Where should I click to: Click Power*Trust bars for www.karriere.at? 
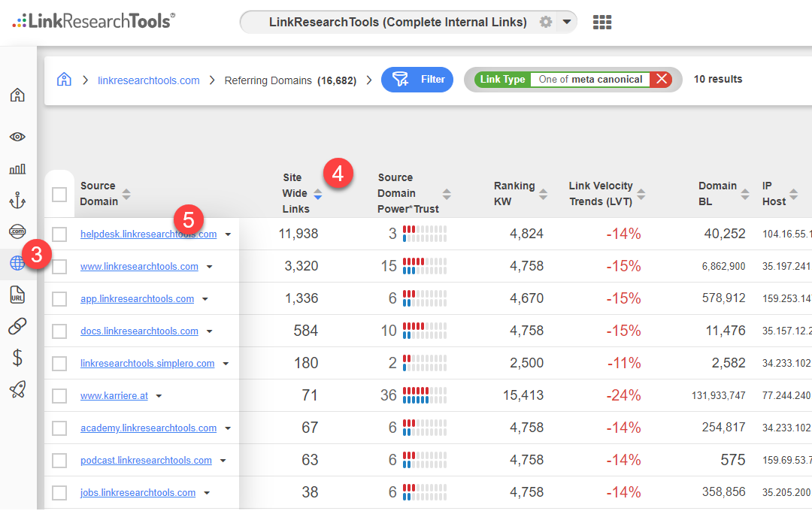click(425, 395)
